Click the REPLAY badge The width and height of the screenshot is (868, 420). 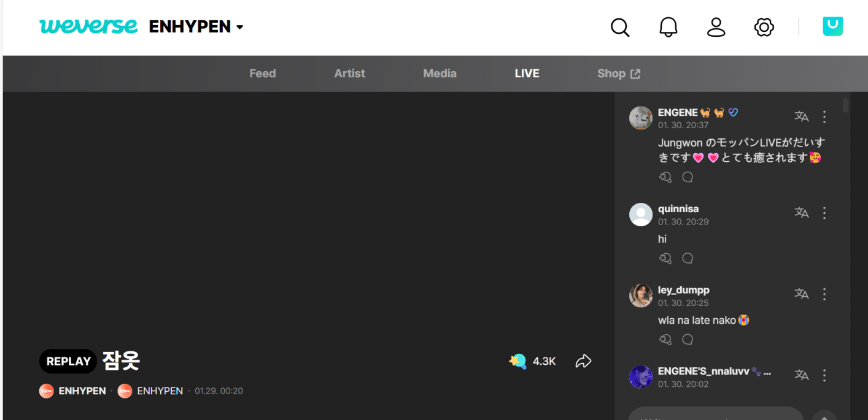click(x=68, y=361)
